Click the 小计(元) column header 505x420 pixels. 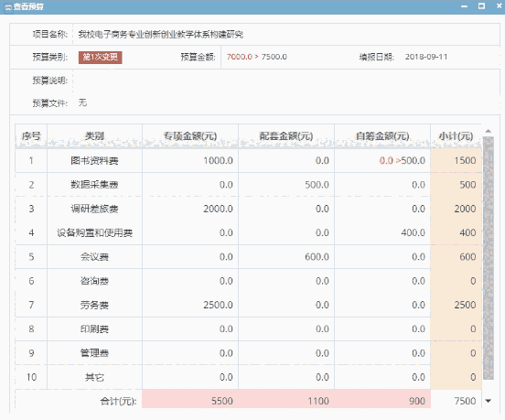click(x=456, y=136)
